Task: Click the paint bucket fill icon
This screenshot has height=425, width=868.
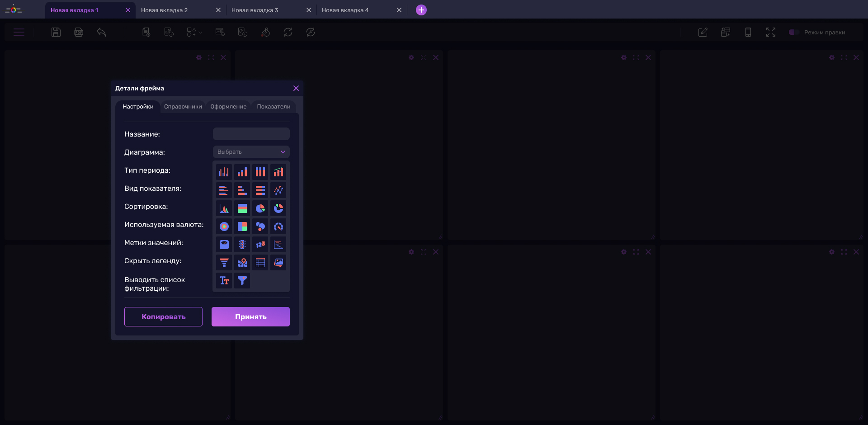Action: (265, 32)
